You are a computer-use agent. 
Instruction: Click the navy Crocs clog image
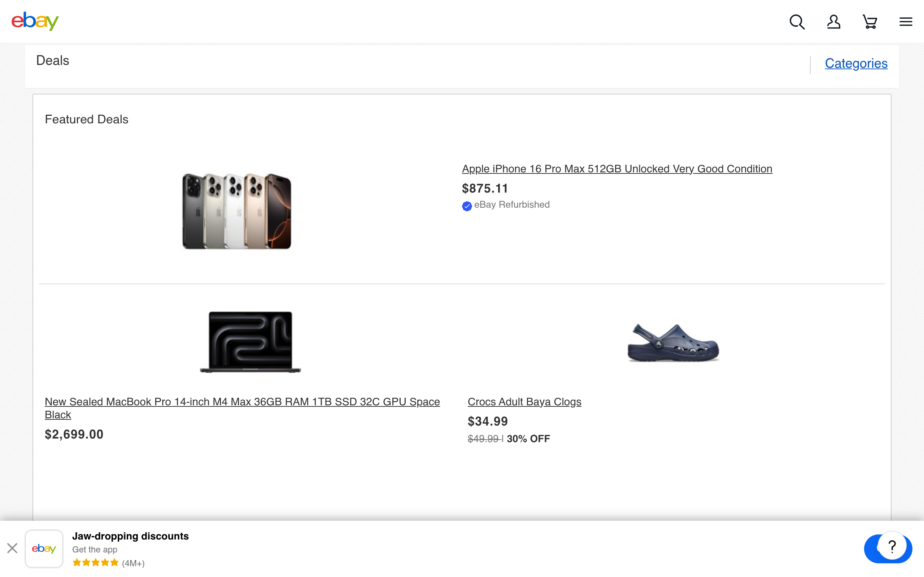click(673, 343)
